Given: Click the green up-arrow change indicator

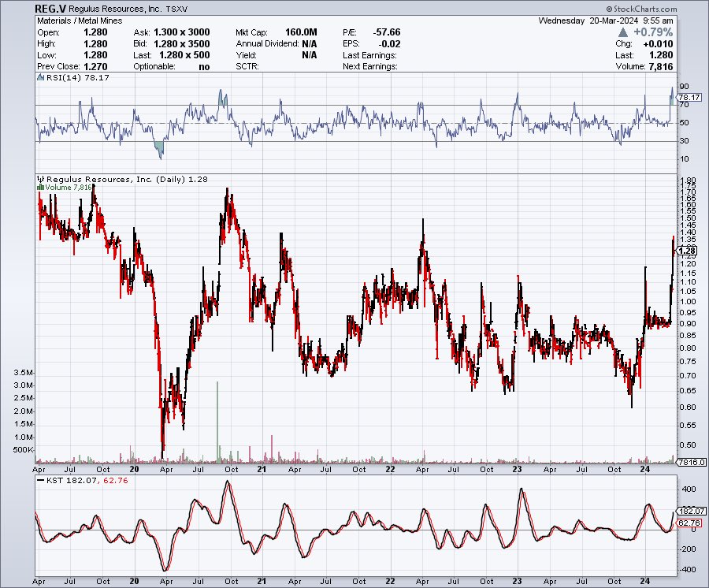Looking at the screenshot, I should (x=622, y=32).
